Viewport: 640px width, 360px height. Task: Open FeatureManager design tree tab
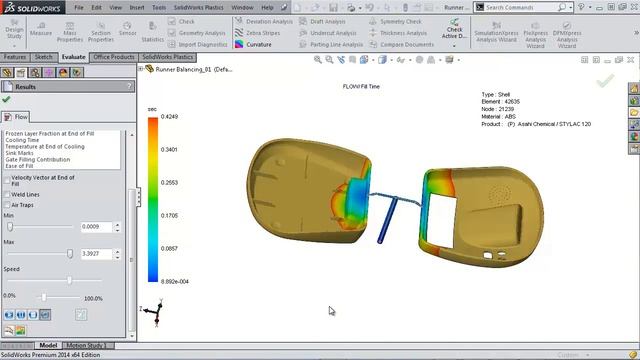(7, 73)
